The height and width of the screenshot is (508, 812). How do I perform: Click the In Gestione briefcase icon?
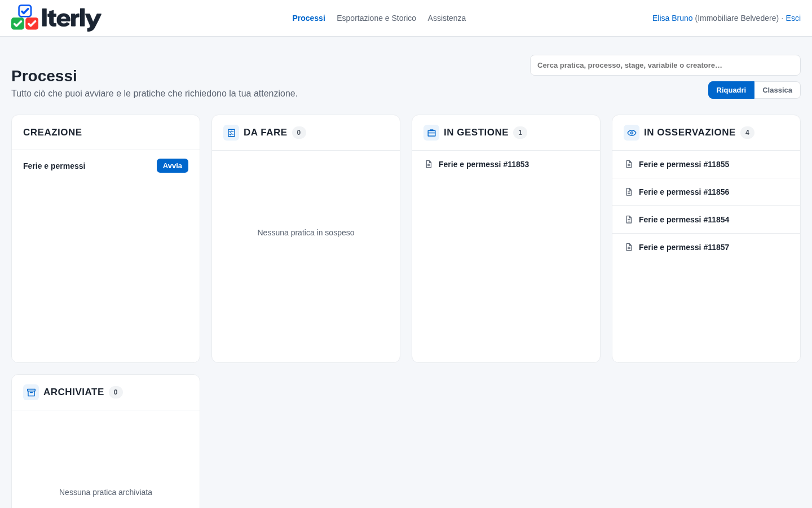coord(431,133)
